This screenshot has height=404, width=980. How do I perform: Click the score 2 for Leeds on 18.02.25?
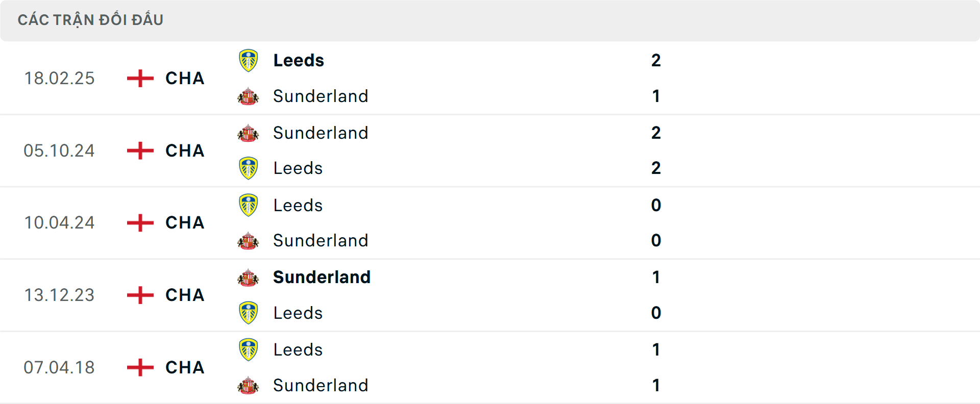(x=656, y=60)
